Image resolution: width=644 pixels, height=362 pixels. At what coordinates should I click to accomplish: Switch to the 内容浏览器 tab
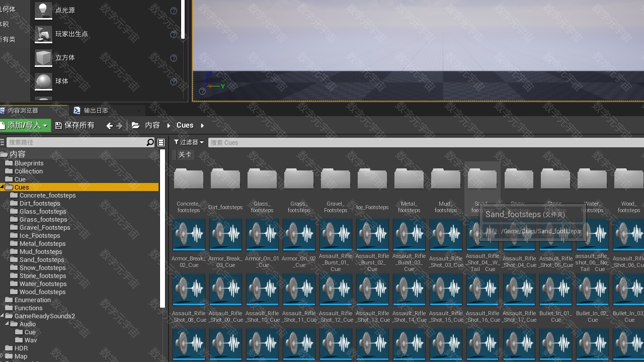[x=23, y=111]
